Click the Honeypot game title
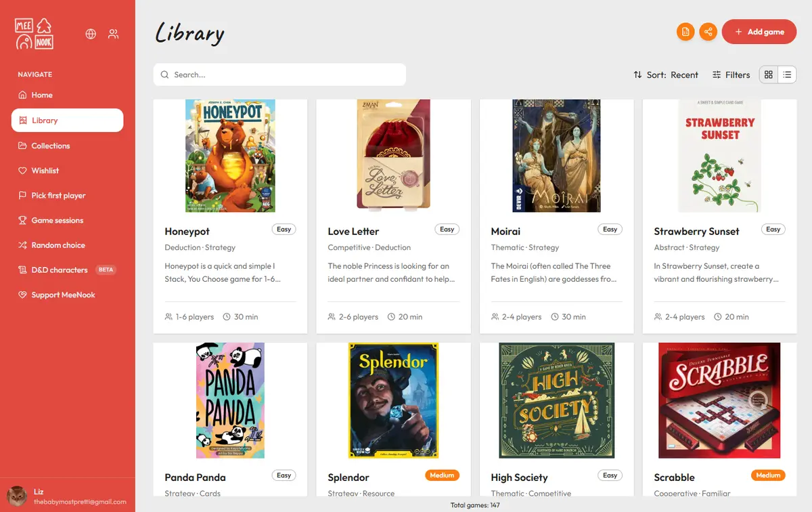 pyautogui.click(x=187, y=232)
